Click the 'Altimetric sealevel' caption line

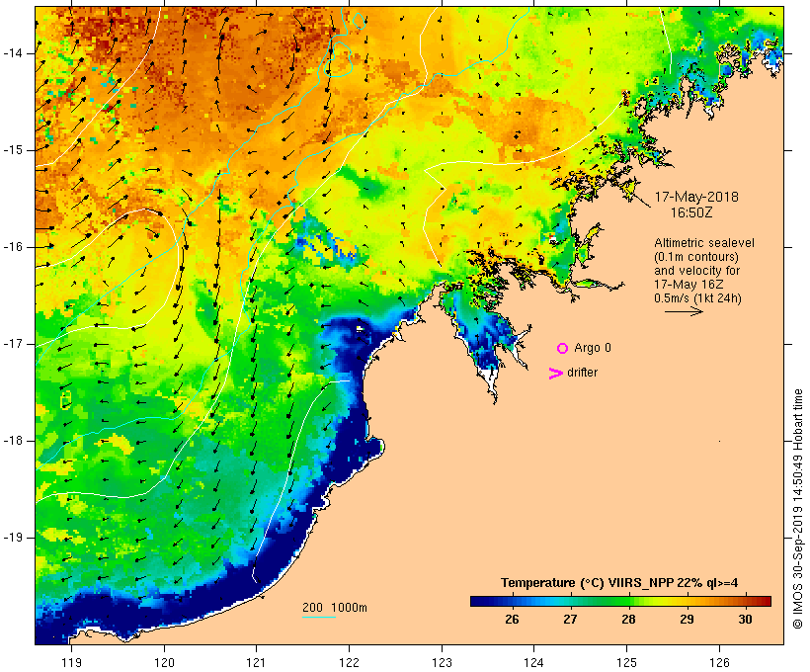pyautogui.click(x=704, y=243)
